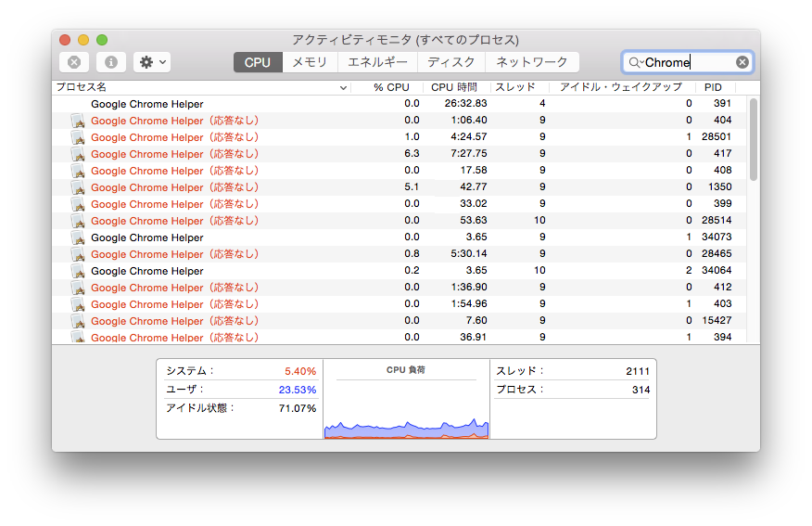Switch to the ネットワーク tab
812x526 pixels.
point(532,62)
